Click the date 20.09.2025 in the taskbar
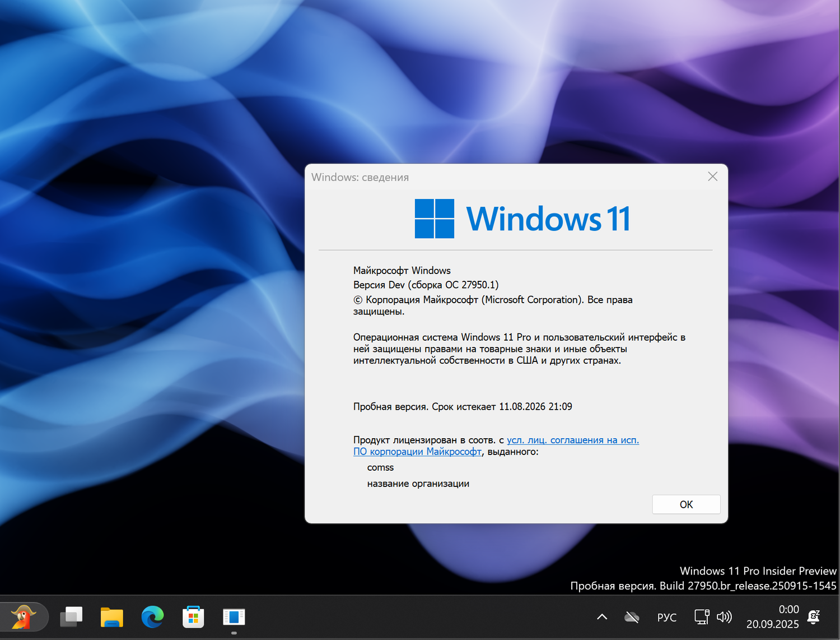840x640 pixels. click(x=773, y=624)
